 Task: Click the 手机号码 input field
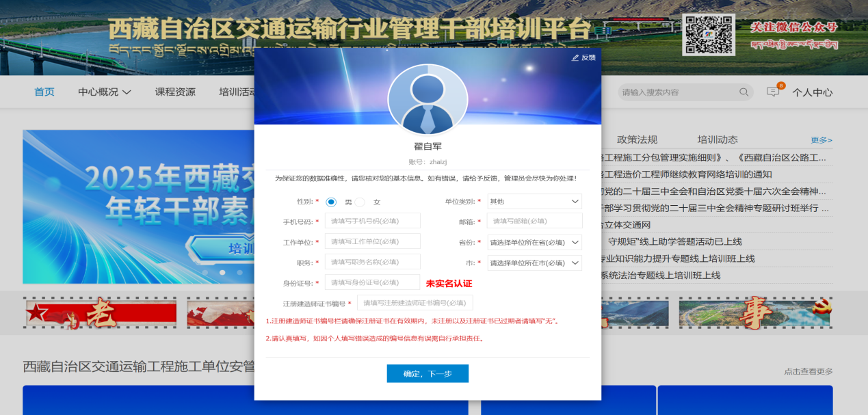372,221
